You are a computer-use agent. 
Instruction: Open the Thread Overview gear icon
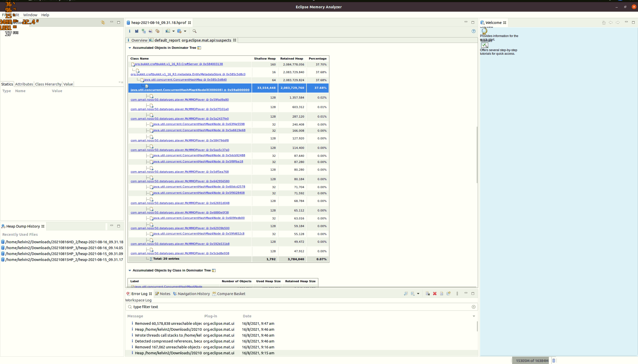(157, 31)
